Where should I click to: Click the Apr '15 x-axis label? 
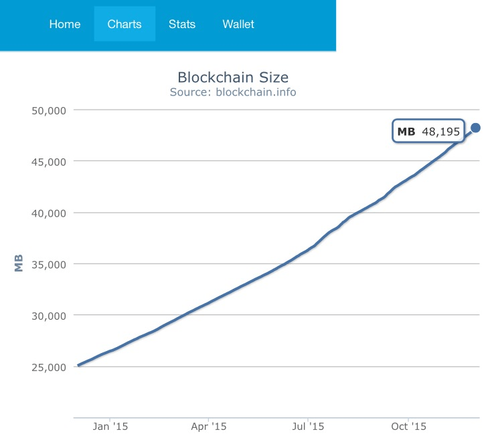tap(210, 426)
